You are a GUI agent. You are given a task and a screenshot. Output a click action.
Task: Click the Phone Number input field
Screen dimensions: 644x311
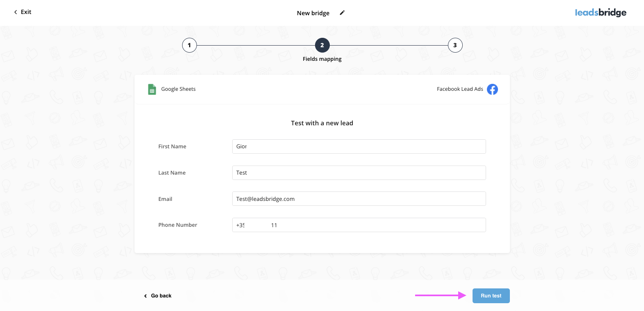[x=359, y=225]
